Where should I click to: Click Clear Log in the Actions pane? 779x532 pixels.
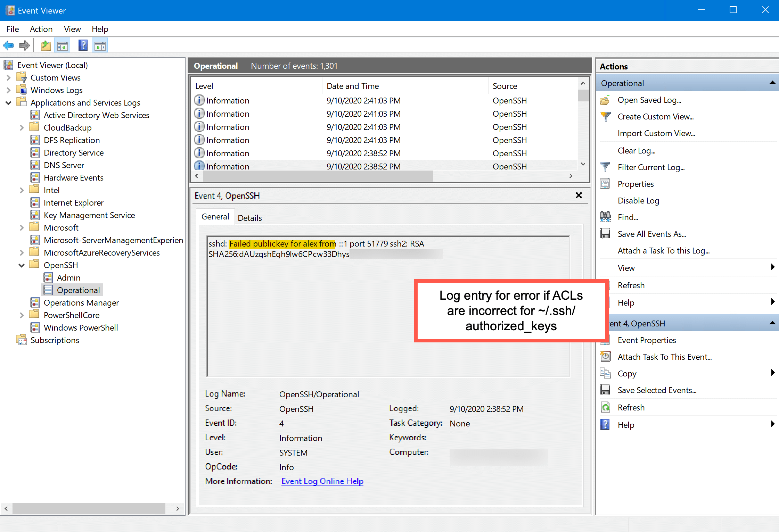coord(636,150)
